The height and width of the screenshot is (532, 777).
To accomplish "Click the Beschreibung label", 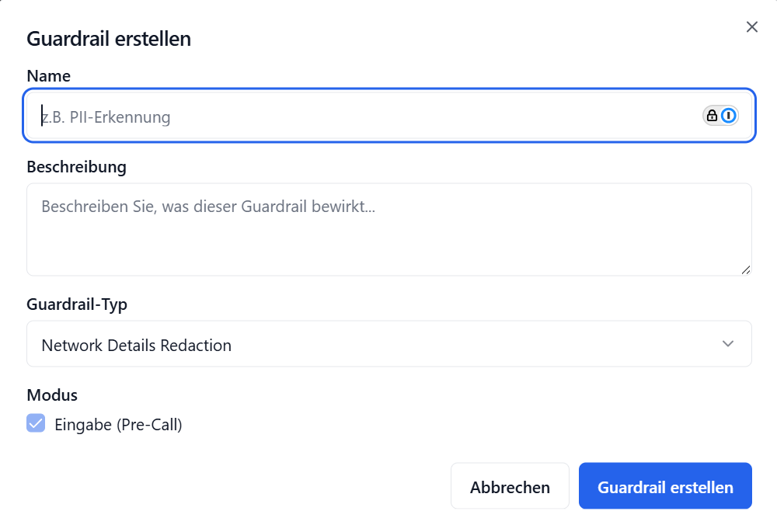I will [x=77, y=166].
